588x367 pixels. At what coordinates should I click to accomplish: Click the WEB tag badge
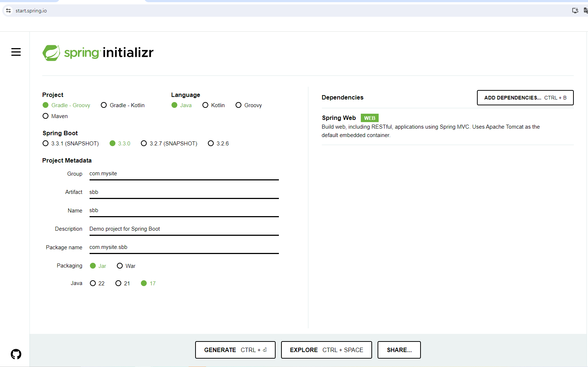click(370, 118)
